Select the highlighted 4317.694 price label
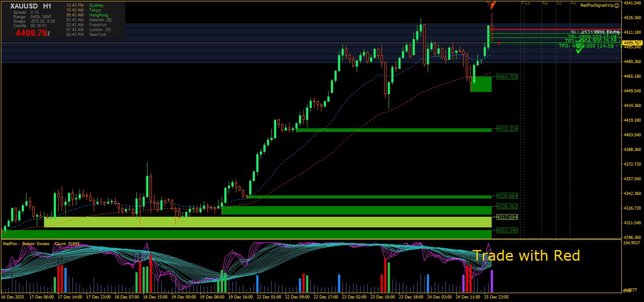 [x=507, y=217]
